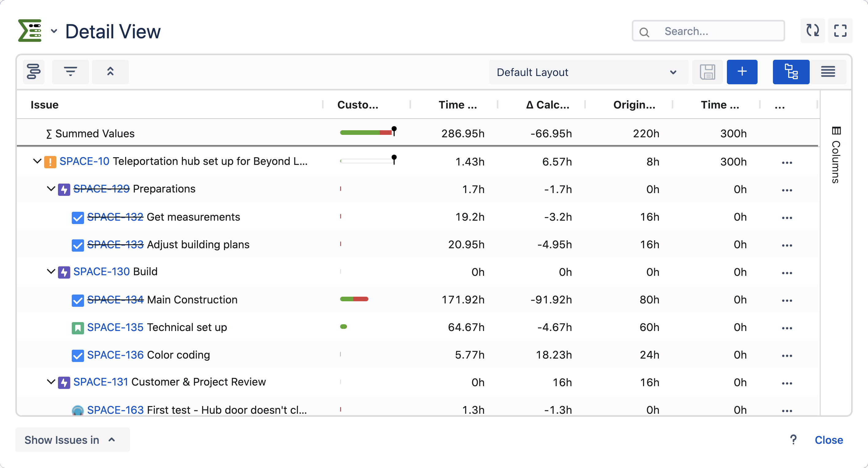
Task: Toggle the SPACE-134 Main Construction checkbox
Action: coord(78,300)
